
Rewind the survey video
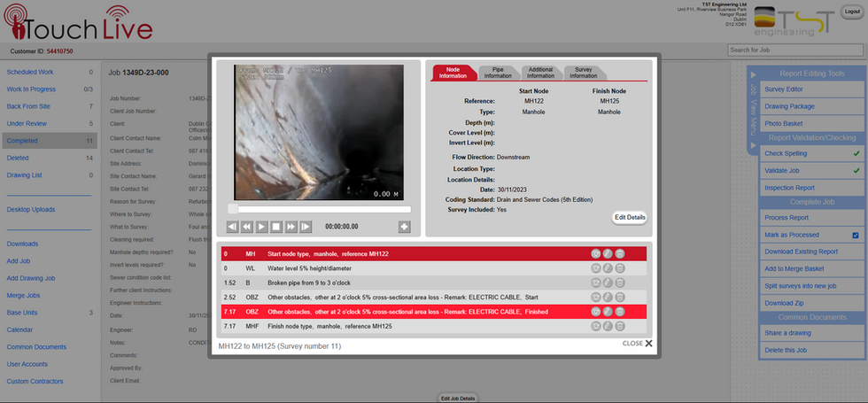click(247, 227)
